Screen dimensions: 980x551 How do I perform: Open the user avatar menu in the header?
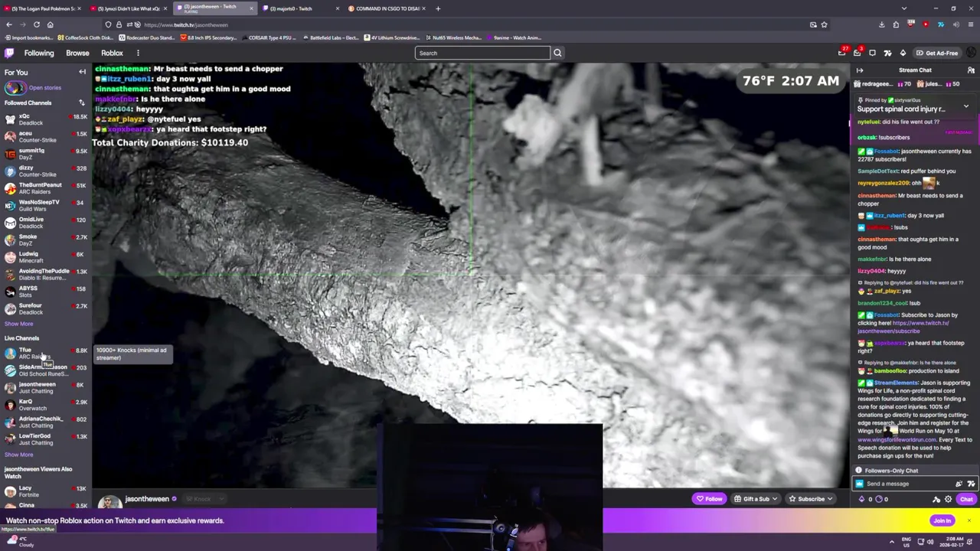(x=971, y=53)
